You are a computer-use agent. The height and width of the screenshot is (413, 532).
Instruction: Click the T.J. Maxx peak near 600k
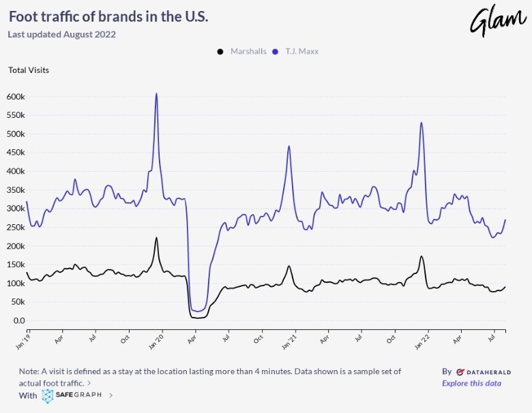tap(156, 94)
